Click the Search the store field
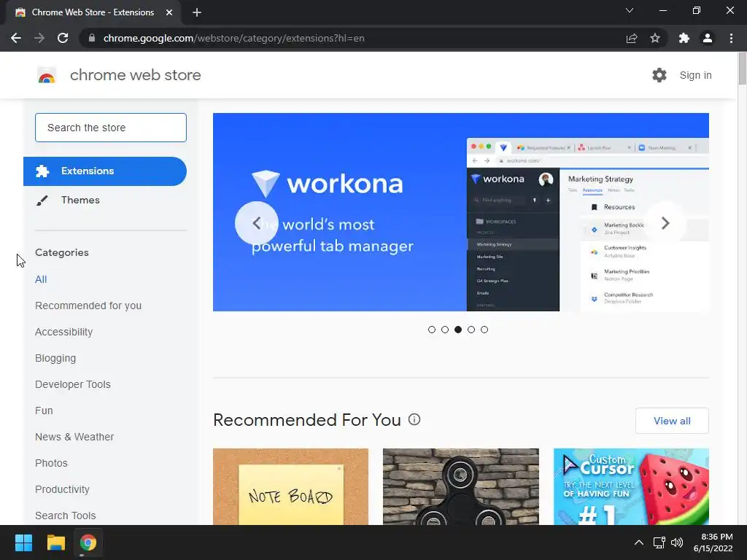 [111, 128]
